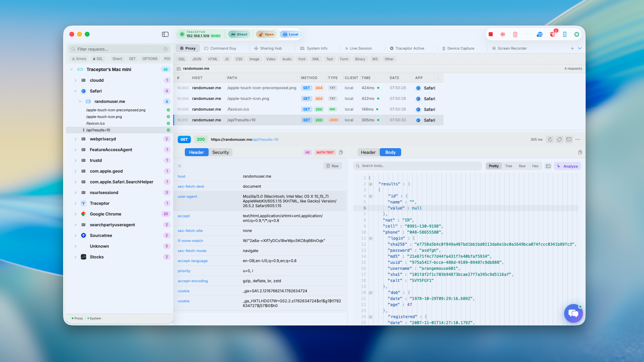The width and height of the screenshot is (644, 362).
Task: Open the tab overflow chevron dropdown
Action: [580, 48]
